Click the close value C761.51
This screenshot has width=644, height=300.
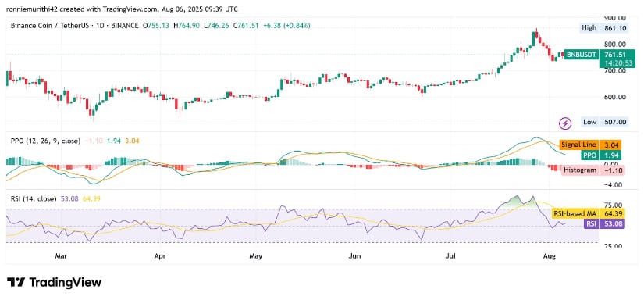pyautogui.click(x=246, y=26)
